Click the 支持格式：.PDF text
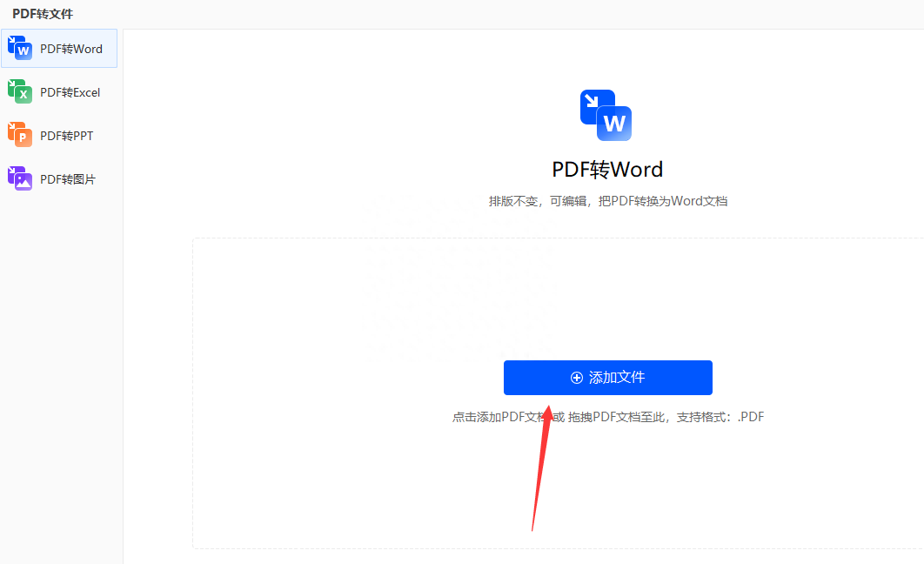924x564 pixels. (x=720, y=417)
